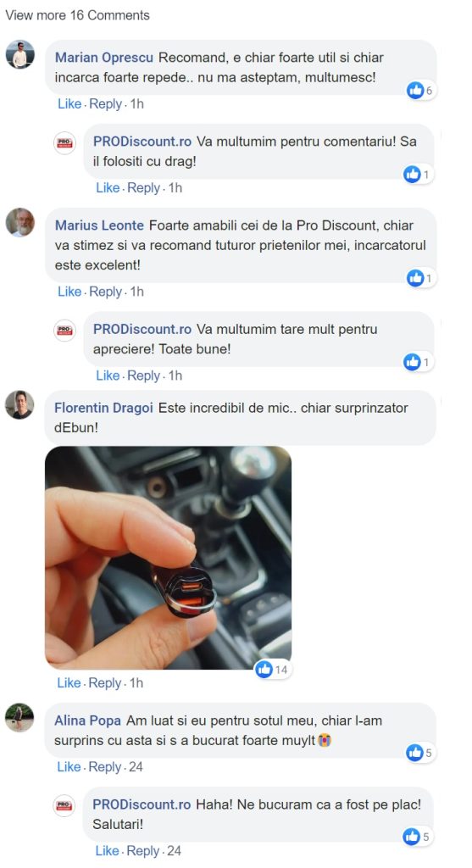Open Florentin Dragoi's profile avatar
Image resolution: width=472 pixels, height=868 pixels.
(20, 404)
